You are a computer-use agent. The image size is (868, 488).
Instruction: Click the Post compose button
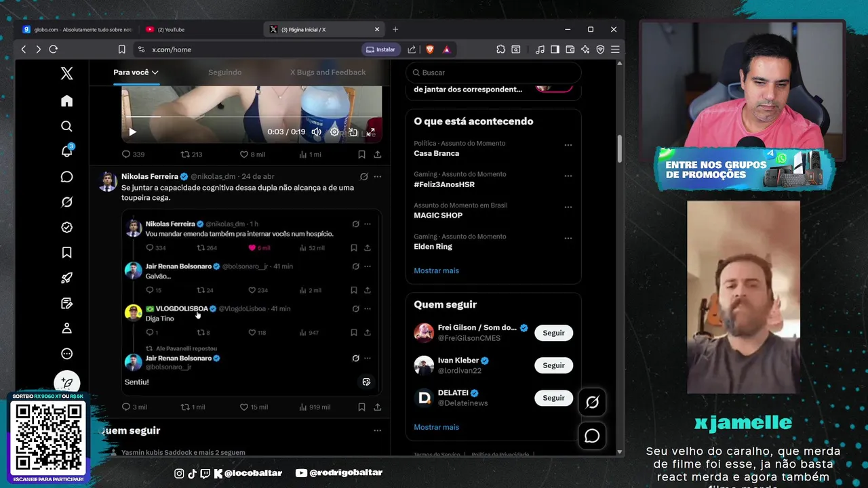[x=66, y=384]
